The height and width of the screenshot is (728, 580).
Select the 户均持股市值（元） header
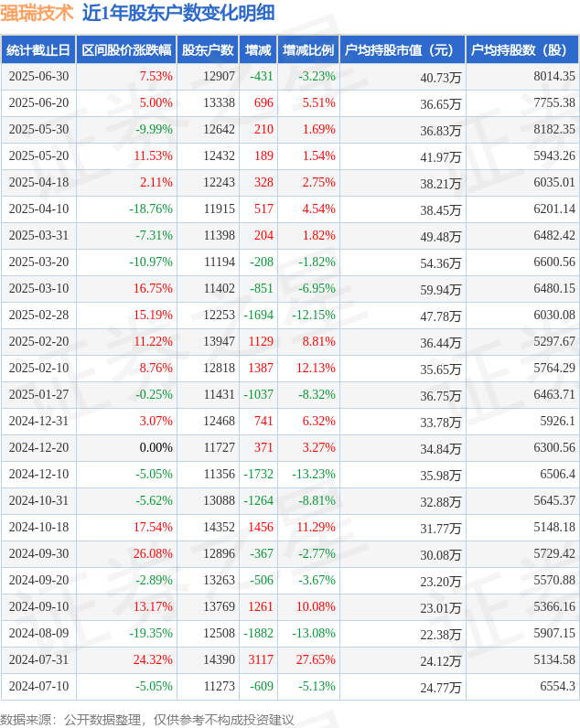403,49
